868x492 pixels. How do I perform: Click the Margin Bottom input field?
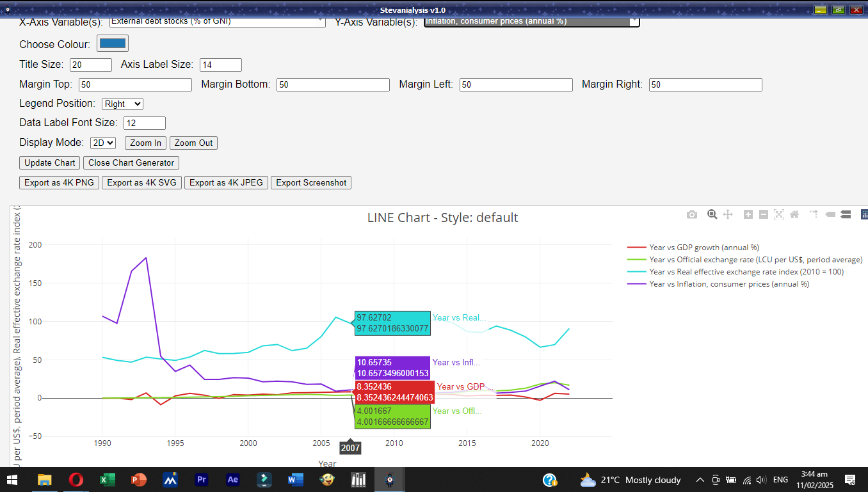(x=333, y=84)
